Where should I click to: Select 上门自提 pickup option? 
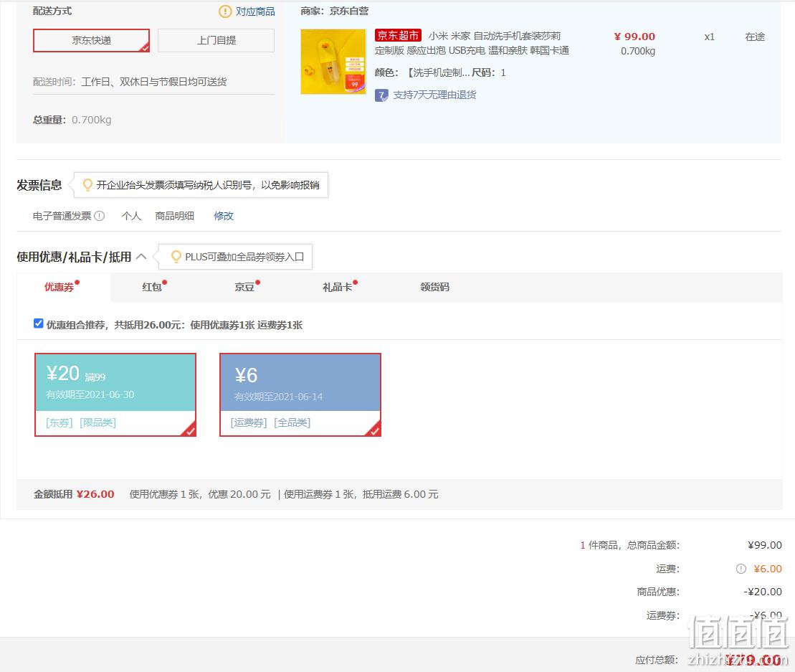216,41
